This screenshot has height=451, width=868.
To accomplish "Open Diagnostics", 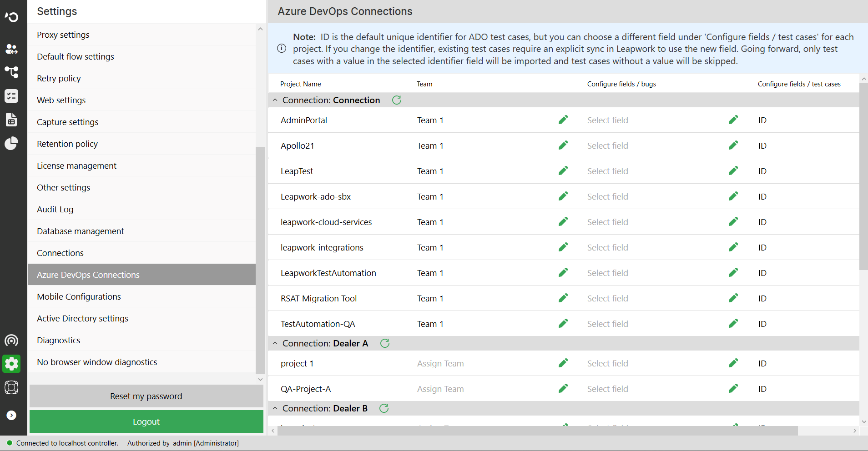I will 141,340.
